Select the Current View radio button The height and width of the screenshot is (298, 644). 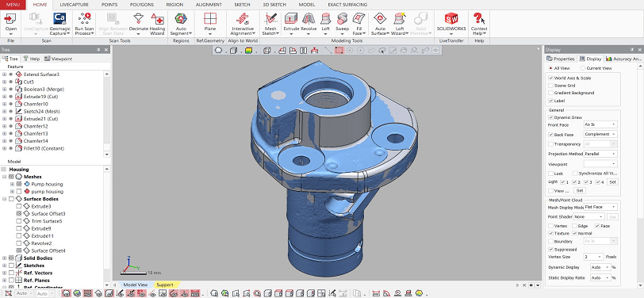click(x=583, y=68)
